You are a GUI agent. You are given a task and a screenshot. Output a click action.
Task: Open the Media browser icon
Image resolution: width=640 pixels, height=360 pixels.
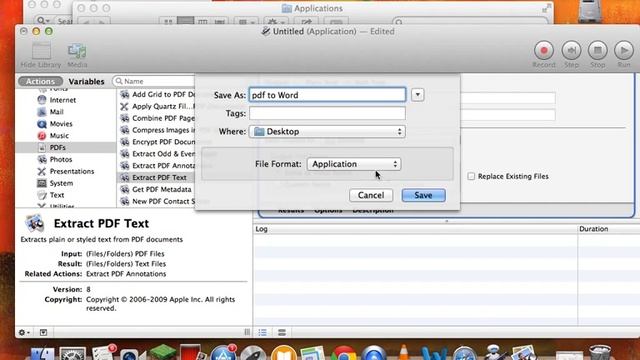click(x=77, y=51)
